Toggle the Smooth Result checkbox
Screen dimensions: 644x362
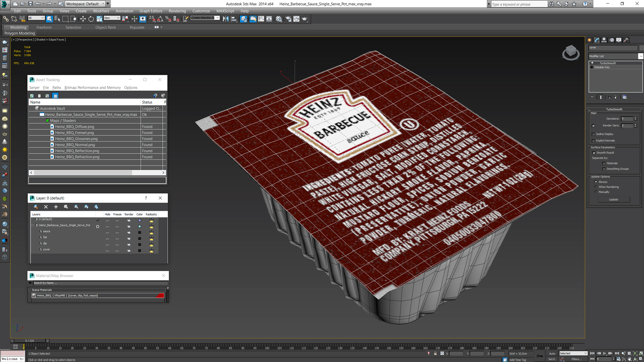[x=594, y=153]
